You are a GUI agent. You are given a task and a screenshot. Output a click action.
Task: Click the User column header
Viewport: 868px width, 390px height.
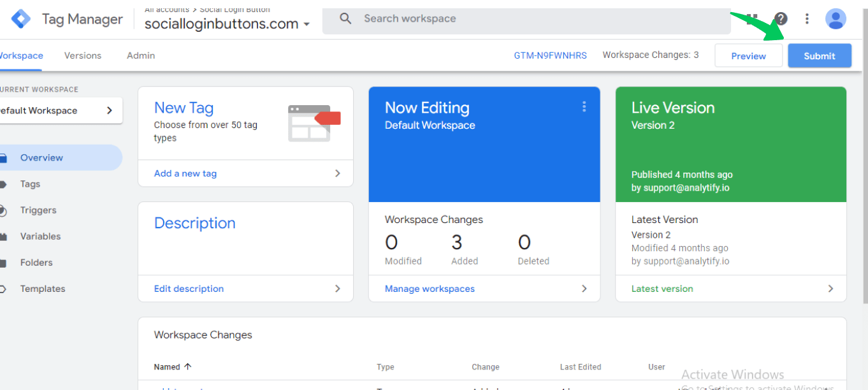(x=657, y=367)
